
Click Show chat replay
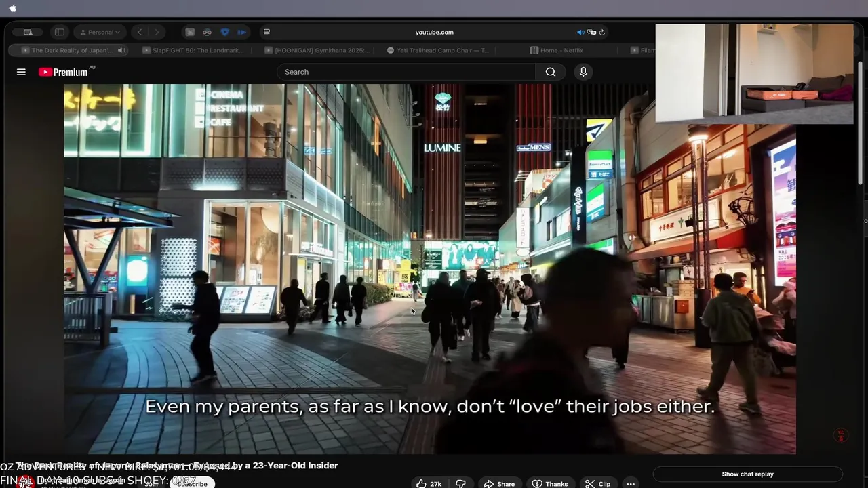[747, 474]
